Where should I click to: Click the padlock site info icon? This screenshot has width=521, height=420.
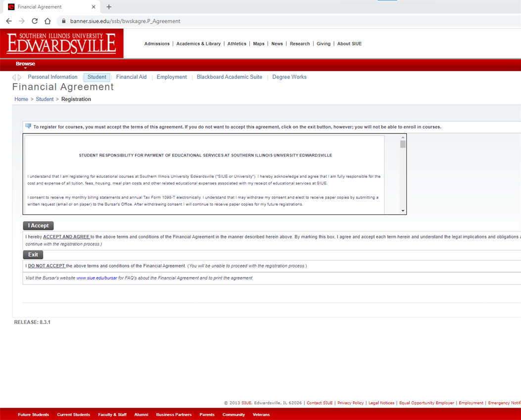tap(63, 21)
